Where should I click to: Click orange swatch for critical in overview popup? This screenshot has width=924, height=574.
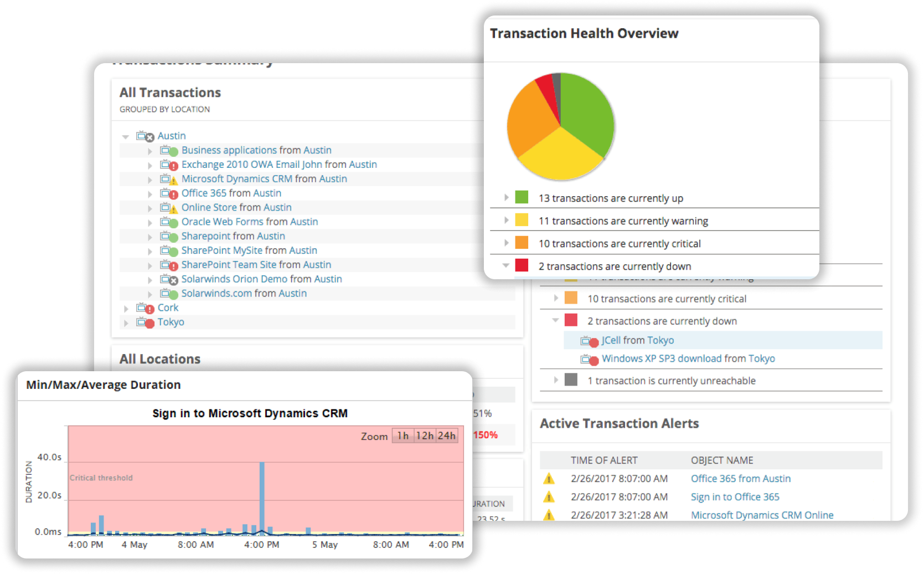(522, 243)
